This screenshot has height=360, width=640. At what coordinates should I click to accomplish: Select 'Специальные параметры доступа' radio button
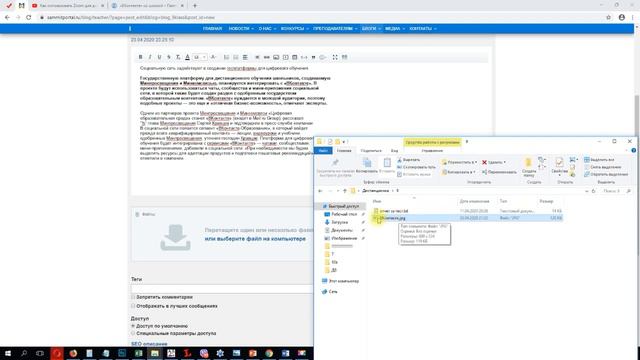[133, 333]
